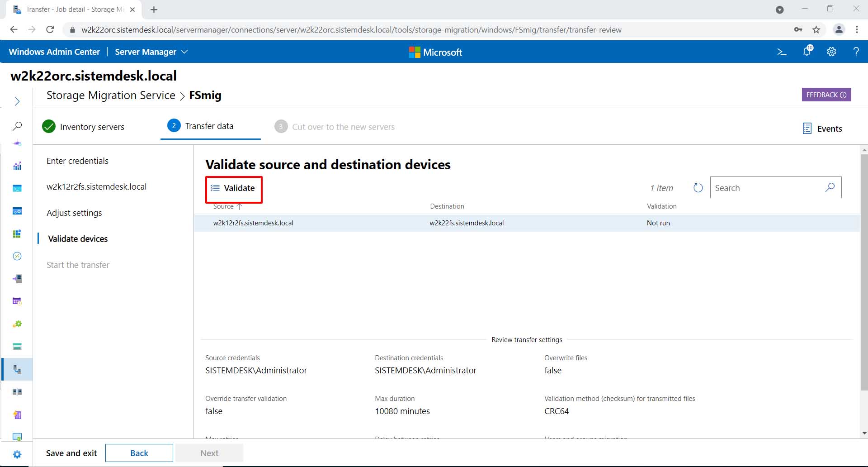Open a new browser tab
Screen dimensions: 868x467
pos(154,10)
